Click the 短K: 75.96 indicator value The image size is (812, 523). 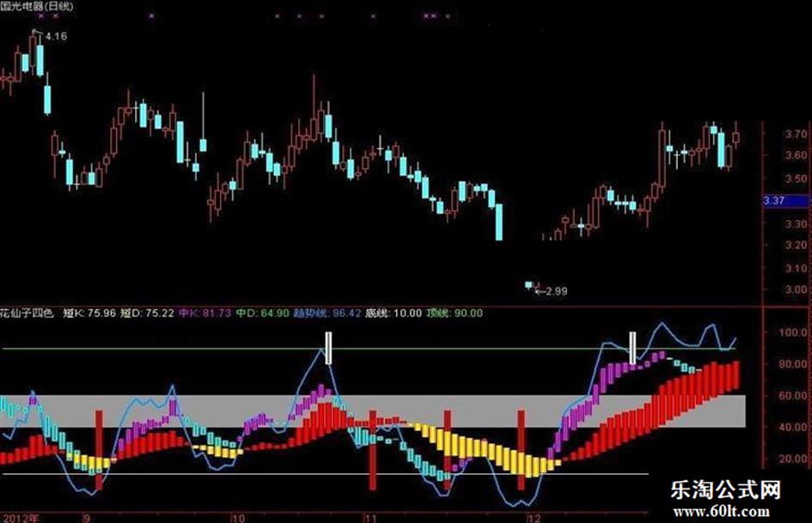tap(89, 313)
